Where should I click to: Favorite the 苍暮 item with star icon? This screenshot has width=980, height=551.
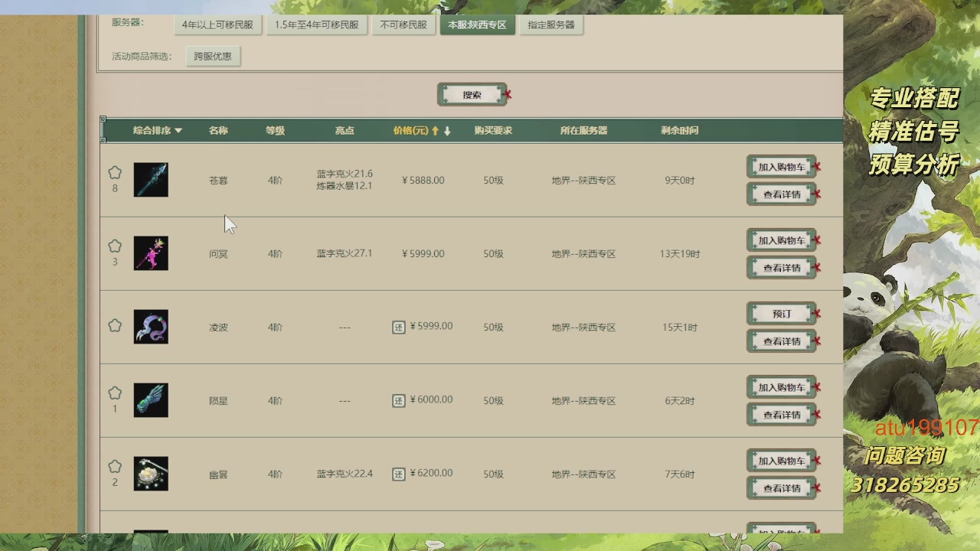(x=115, y=173)
